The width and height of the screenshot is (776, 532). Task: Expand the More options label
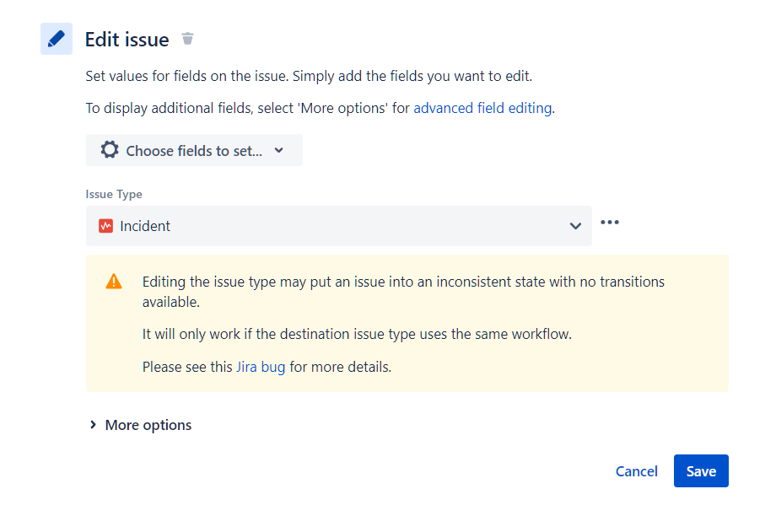[148, 425]
